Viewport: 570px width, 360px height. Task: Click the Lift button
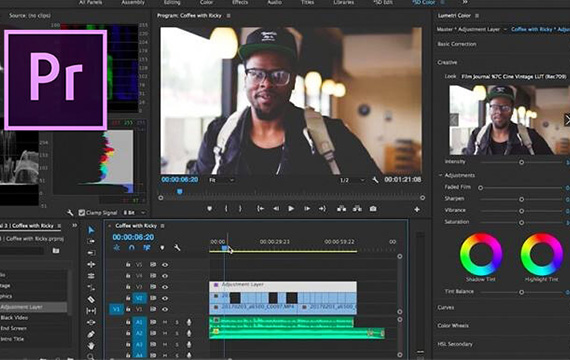(x=341, y=209)
